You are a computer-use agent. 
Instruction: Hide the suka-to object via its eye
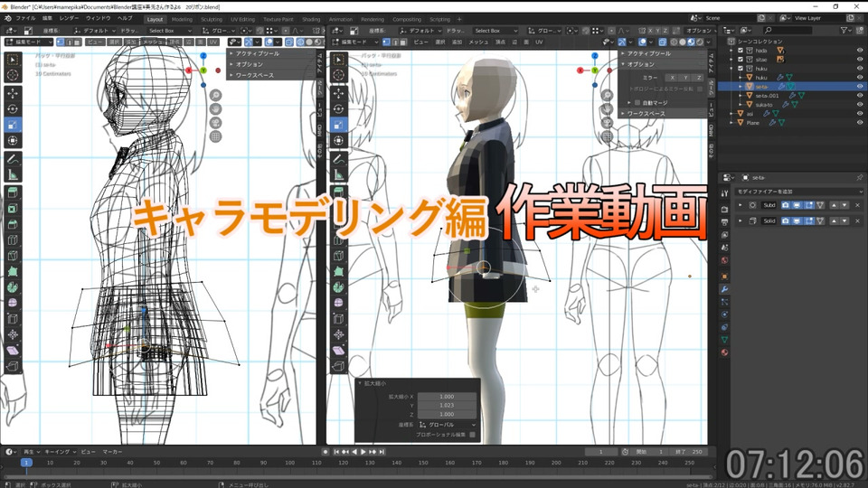(x=860, y=105)
